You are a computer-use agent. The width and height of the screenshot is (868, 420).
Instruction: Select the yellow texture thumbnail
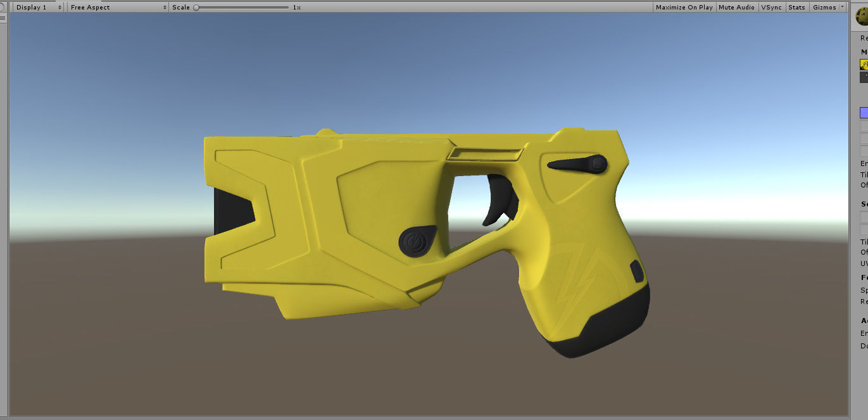click(864, 64)
